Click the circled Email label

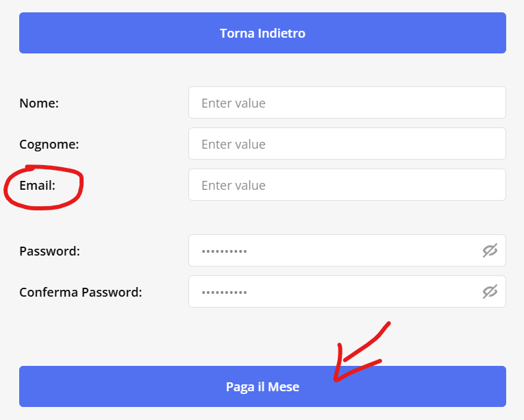38,185
